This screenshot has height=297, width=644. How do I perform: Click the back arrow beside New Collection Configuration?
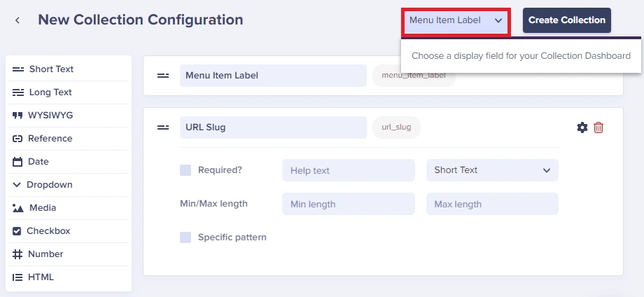tap(17, 20)
